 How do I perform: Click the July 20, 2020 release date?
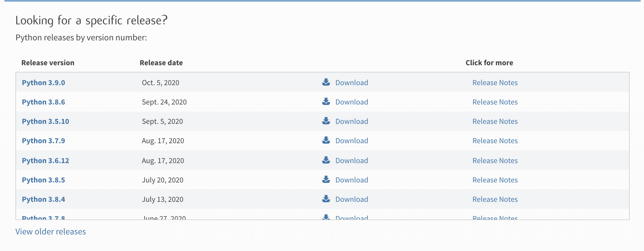[162, 180]
